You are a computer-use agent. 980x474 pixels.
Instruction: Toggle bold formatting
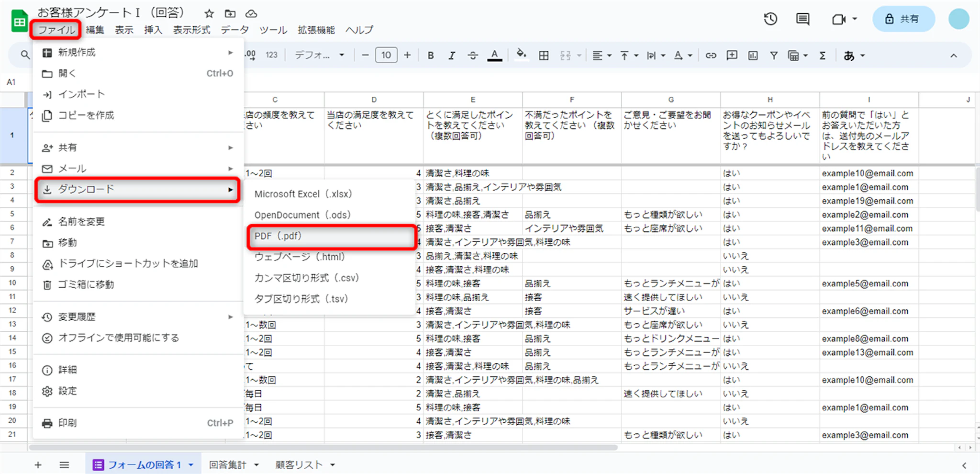pos(431,56)
